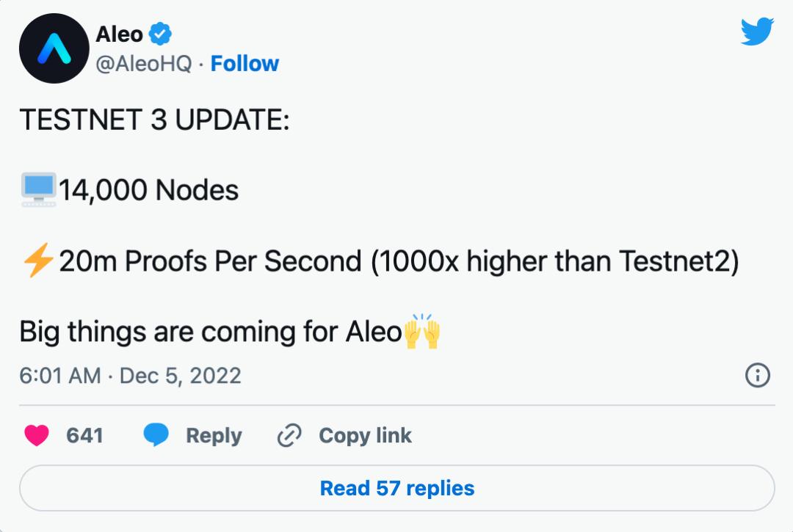
Task: Click the Twitter bird logo
Action: click(x=757, y=32)
